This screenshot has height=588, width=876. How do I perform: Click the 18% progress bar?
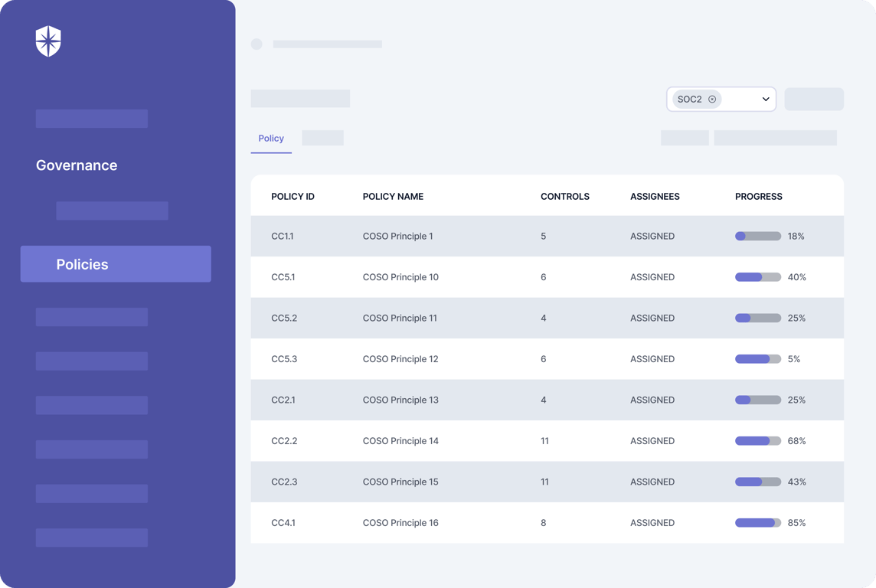(757, 237)
